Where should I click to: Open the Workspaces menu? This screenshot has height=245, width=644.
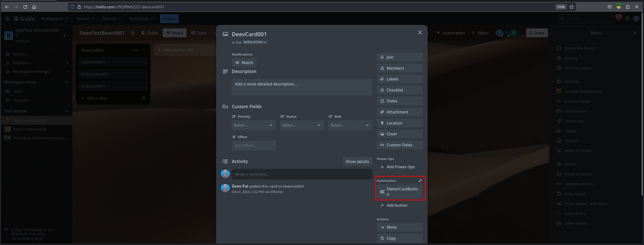coord(55,19)
